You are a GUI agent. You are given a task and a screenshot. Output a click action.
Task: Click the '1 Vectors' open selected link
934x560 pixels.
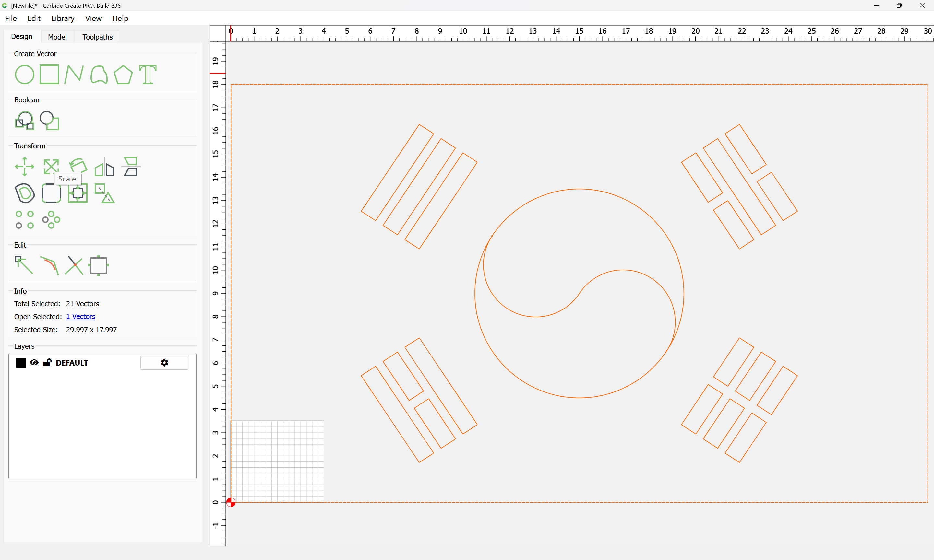point(80,317)
